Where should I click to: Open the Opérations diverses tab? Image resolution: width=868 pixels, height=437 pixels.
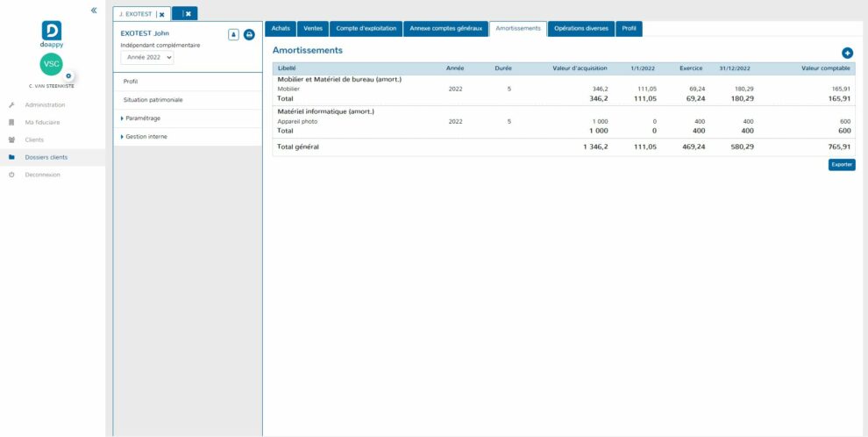pos(581,29)
